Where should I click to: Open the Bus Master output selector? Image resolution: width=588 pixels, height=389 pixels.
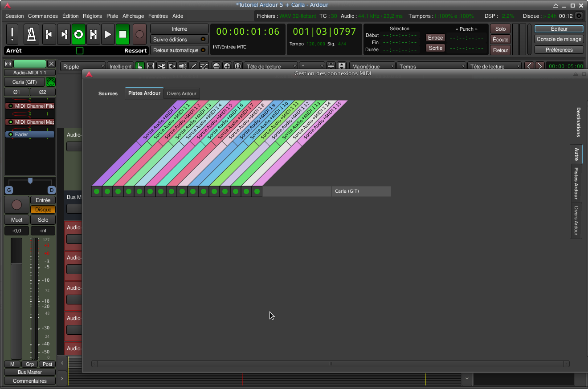coord(30,372)
